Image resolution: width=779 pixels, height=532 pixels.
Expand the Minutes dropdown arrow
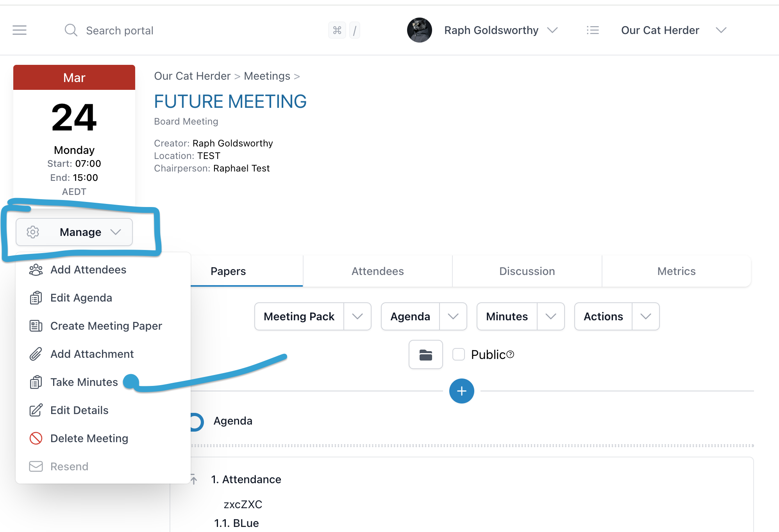[550, 316]
